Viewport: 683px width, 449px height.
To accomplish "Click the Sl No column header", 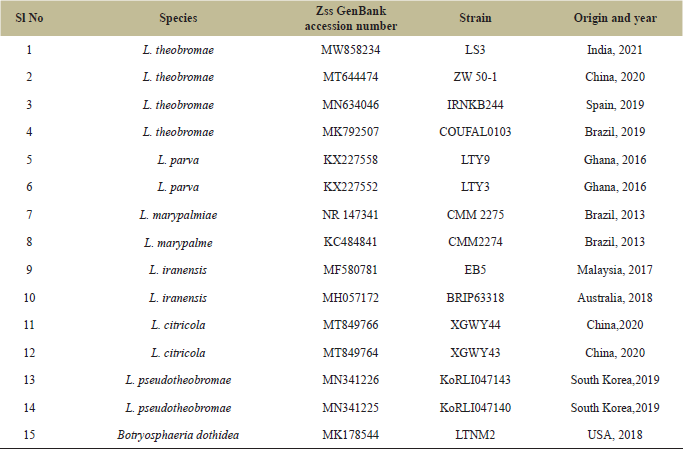I will point(33,19).
